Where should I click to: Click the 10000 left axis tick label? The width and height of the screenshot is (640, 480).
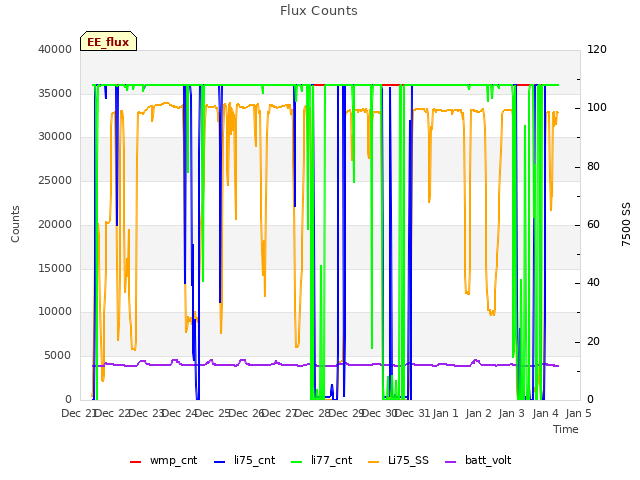(55, 311)
